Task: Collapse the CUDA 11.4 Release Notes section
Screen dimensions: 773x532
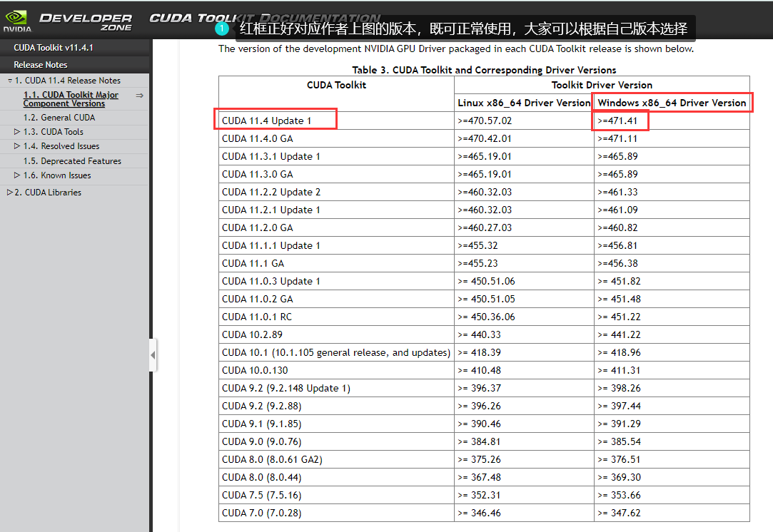Action: click(x=10, y=81)
